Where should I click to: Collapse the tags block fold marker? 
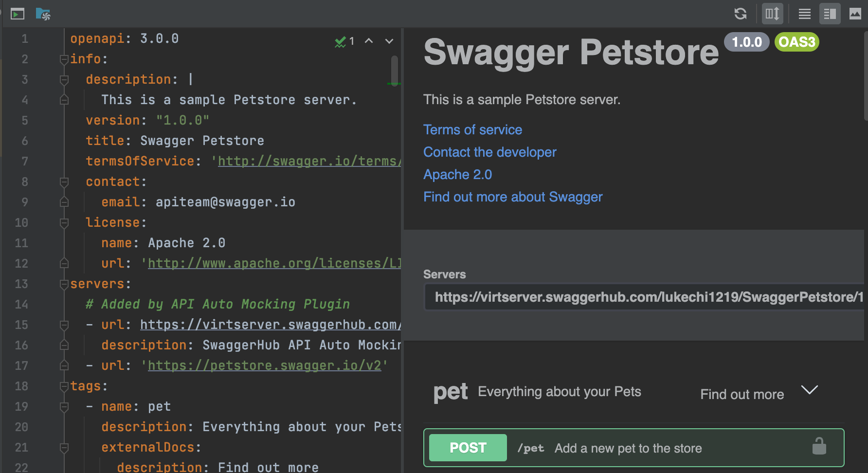pyautogui.click(x=64, y=386)
